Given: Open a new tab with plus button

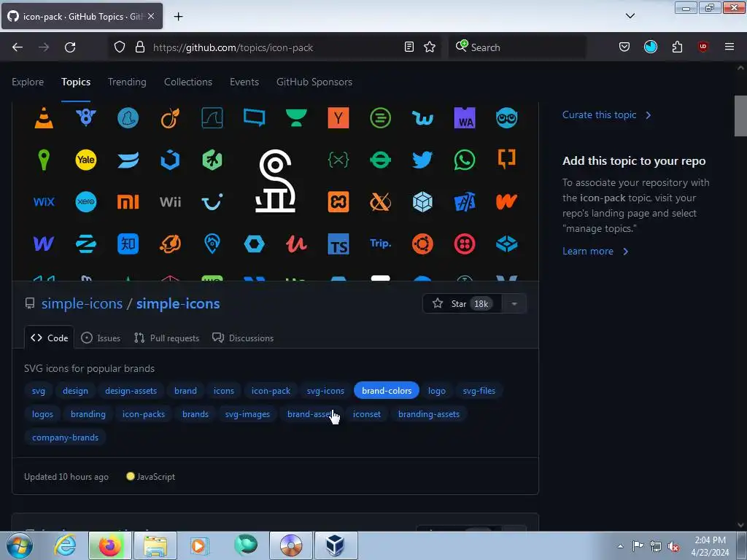Looking at the screenshot, I should coord(178,17).
